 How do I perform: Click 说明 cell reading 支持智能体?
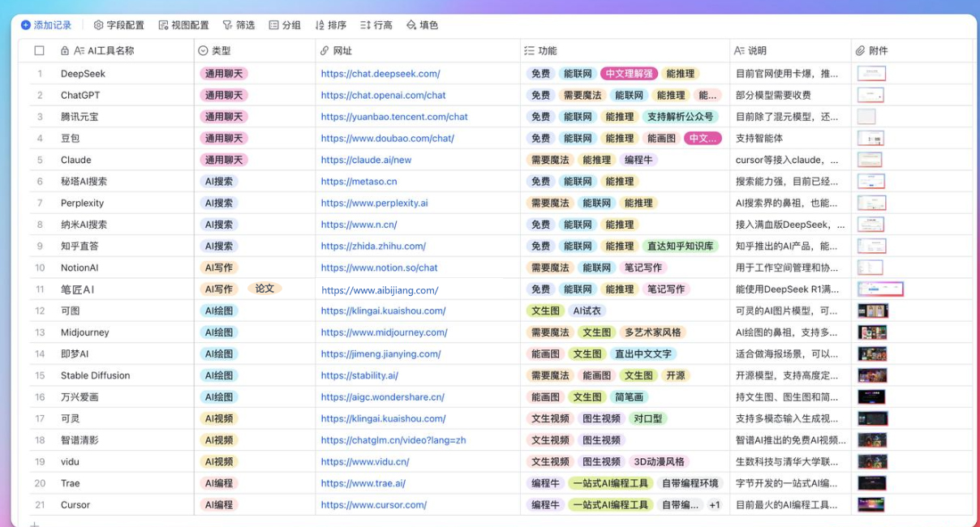click(x=791, y=138)
